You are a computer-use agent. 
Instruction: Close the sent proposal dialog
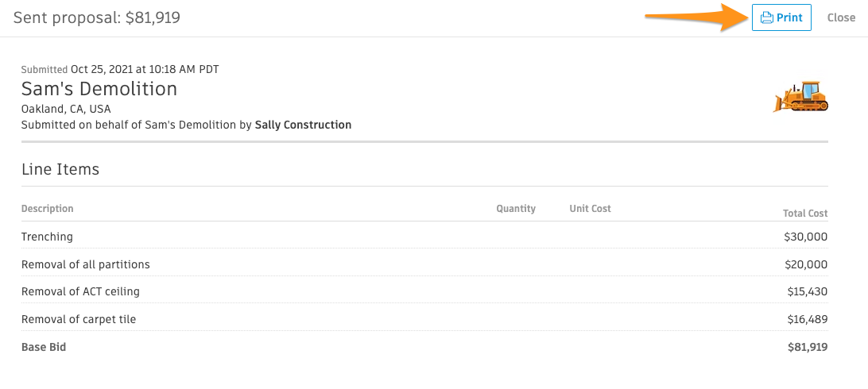click(x=841, y=17)
